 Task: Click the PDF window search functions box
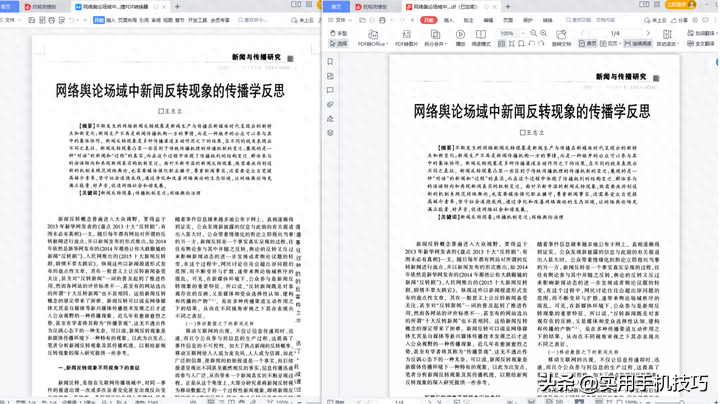591,20
